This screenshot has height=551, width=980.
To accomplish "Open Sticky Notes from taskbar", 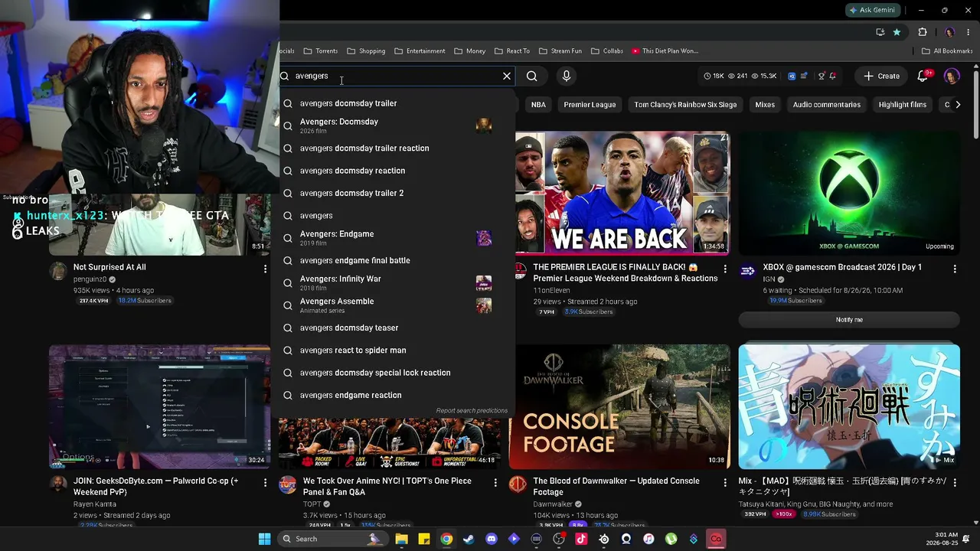I will 423,539.
